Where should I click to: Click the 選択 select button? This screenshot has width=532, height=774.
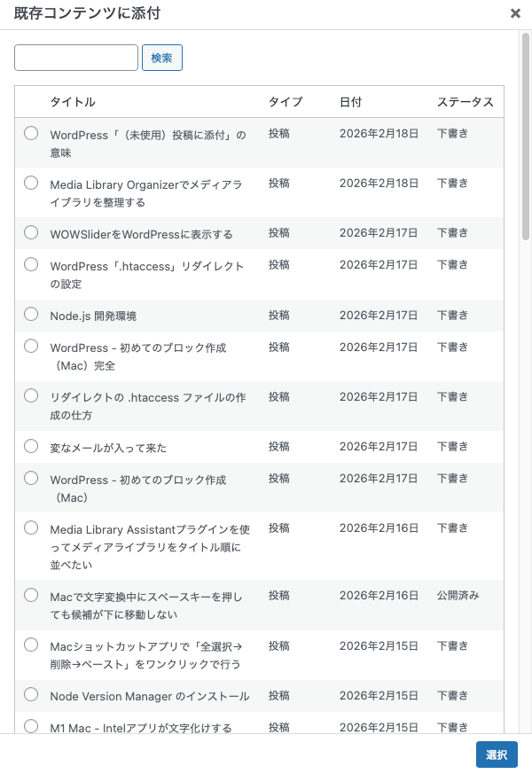tap(497, 754)
